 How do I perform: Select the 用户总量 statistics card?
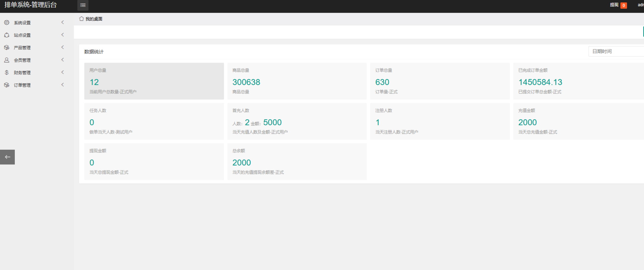point(154,81)
